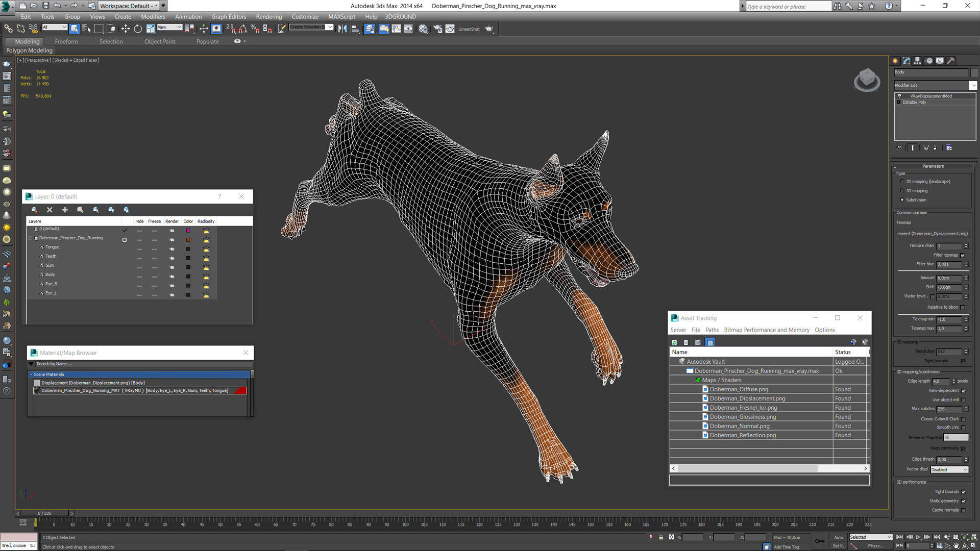
Task: Select the 3D mapping radio button
Action: [x=902, y=191]
